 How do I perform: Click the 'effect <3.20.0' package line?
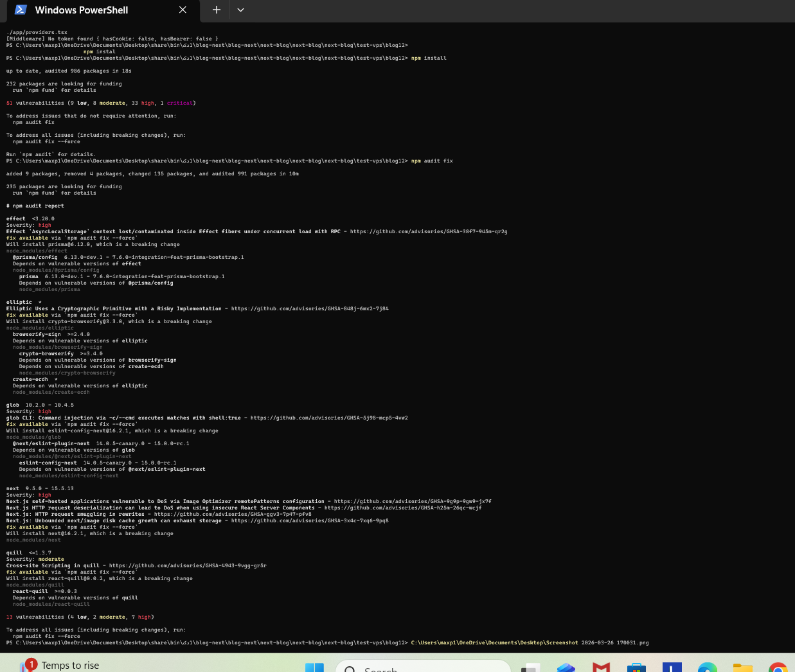click(30, 218)
